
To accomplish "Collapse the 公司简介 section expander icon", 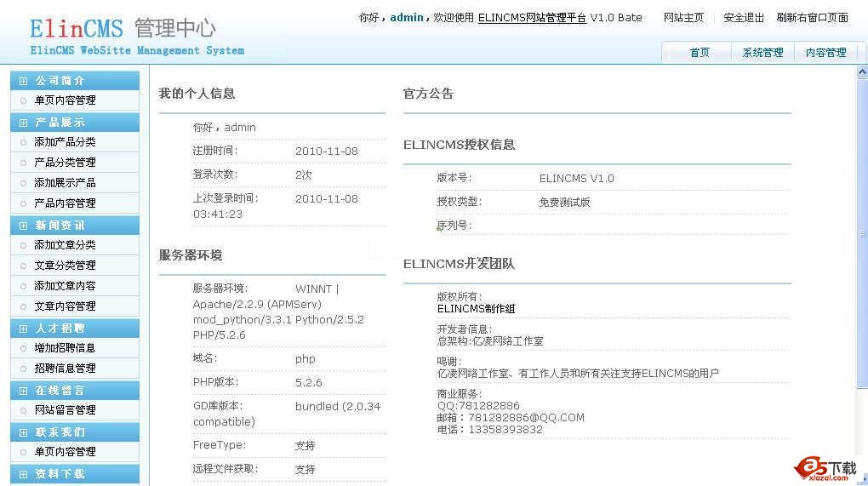I will (23, 81).
